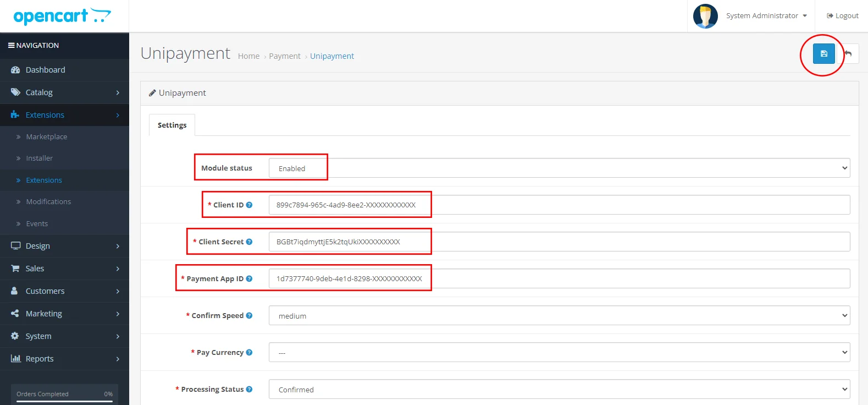Click into the Client Secret field
This screenshot has width=868, height=405.
coord(559,242)
